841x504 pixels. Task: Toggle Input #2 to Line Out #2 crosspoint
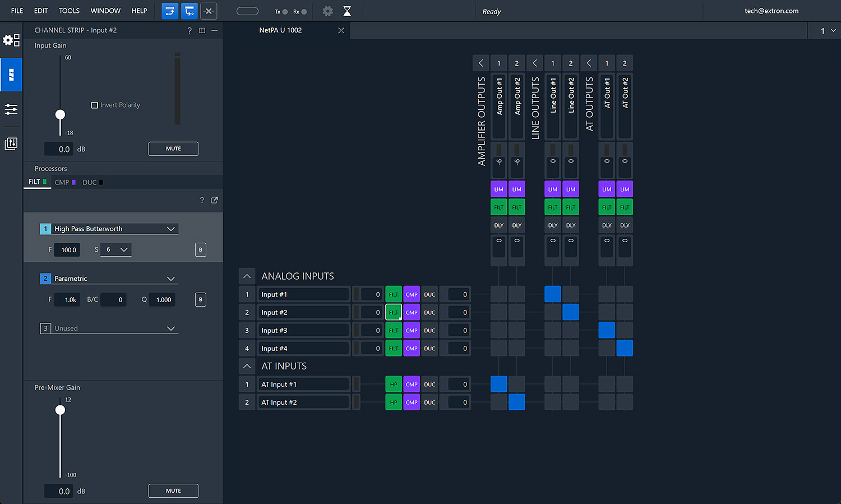click(x=571, y=312)
